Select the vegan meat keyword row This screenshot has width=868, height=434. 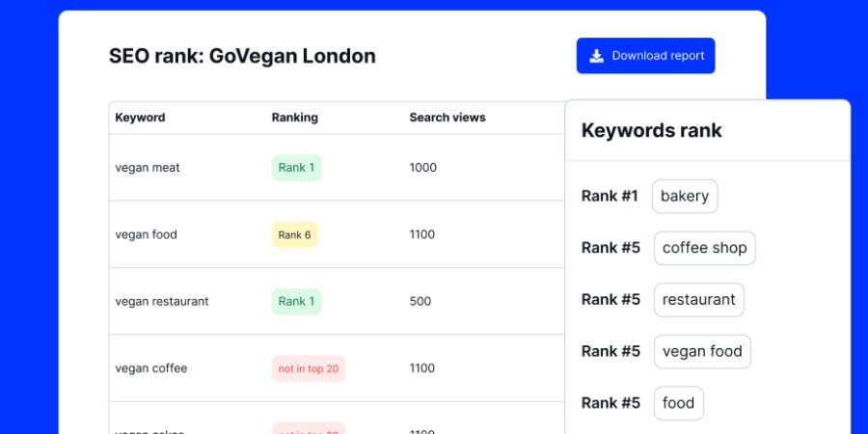pos(148,168)
